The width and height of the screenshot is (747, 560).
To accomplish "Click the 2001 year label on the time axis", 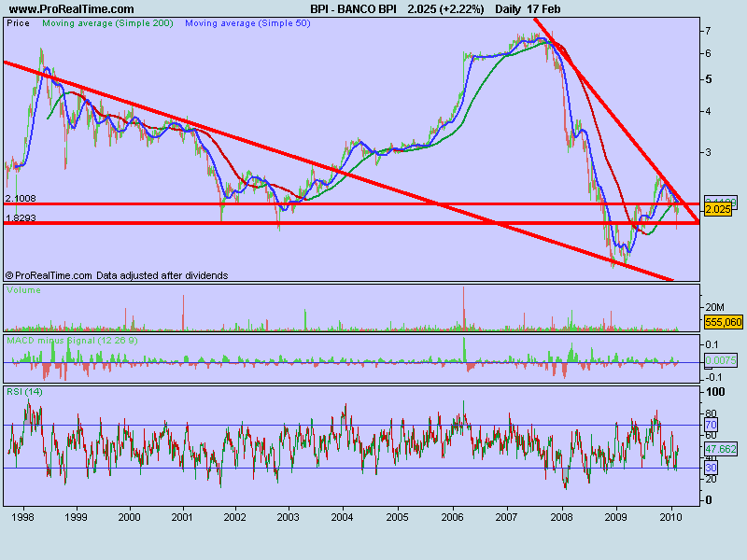I will 181,517.
